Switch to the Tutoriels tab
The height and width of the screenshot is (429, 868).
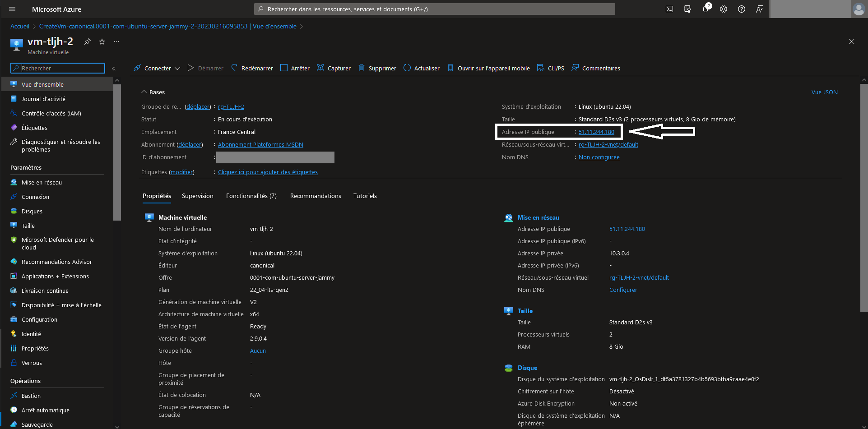365,196
